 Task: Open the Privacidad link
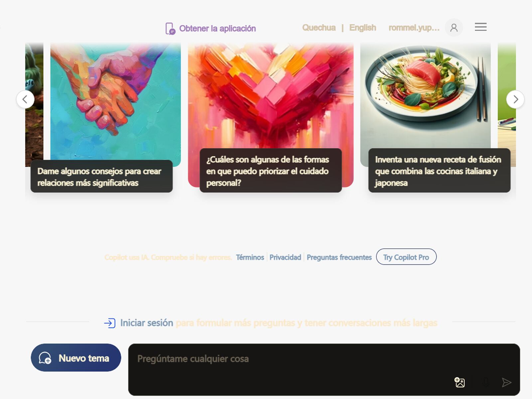pyautogui.click(x=285, y=257)
